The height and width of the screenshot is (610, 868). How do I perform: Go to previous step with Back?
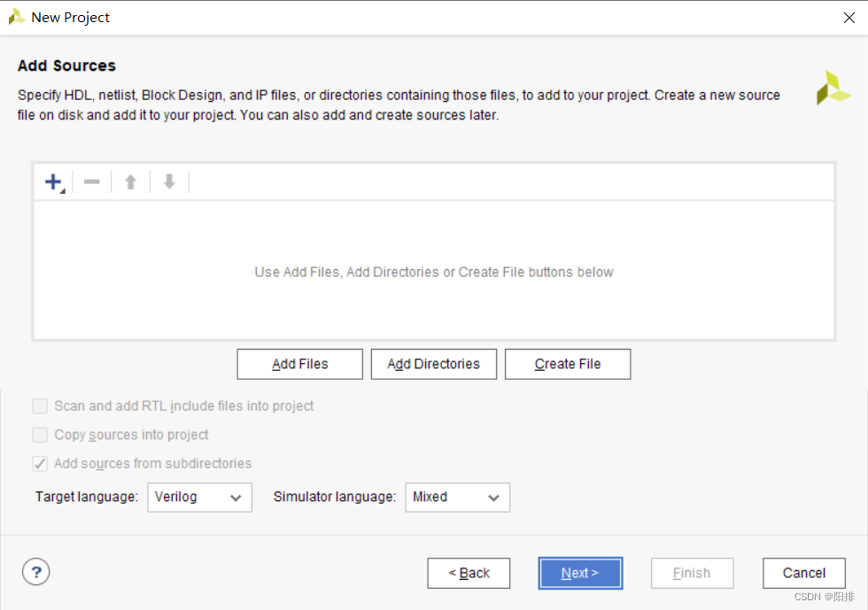(469, 573)
